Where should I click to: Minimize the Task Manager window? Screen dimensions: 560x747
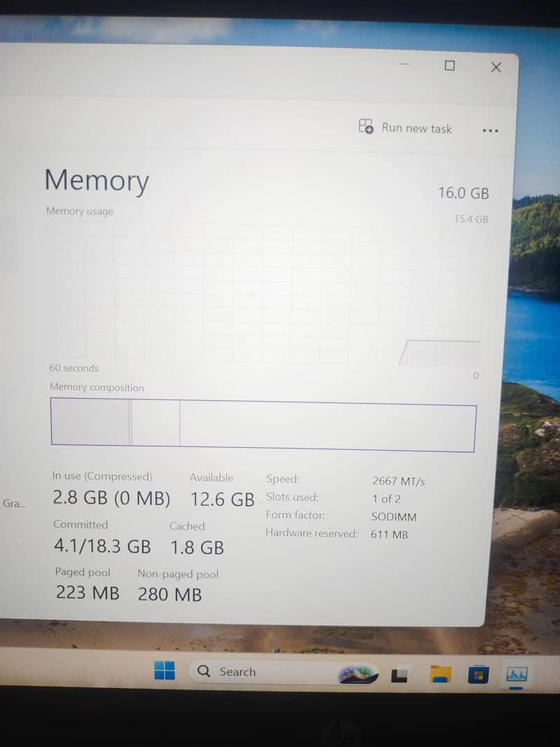tap(404, 64)
